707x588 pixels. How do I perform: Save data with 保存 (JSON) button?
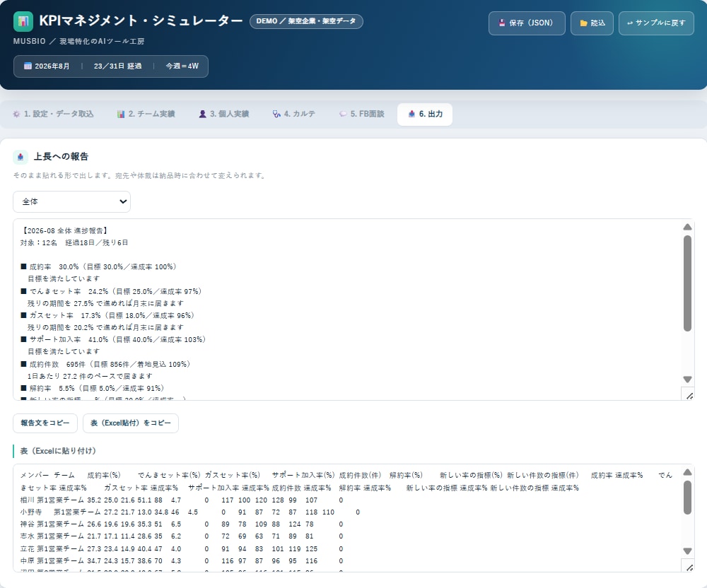pos(527,23)
